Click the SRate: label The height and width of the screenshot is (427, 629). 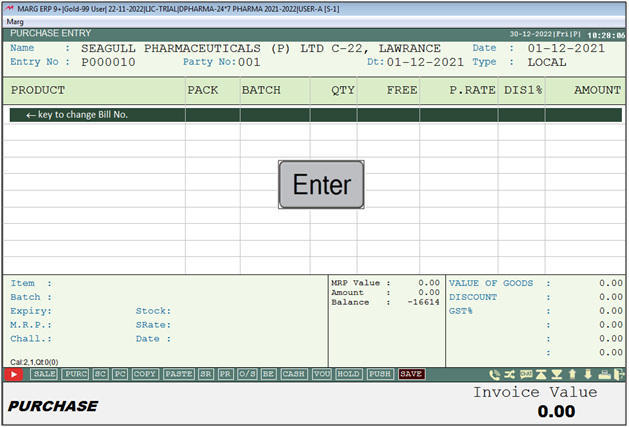[x=153, y=325]
